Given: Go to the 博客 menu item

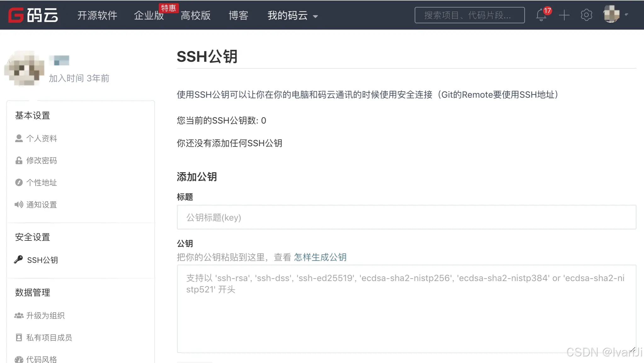Looking at the screenshot, I should 238,15.
